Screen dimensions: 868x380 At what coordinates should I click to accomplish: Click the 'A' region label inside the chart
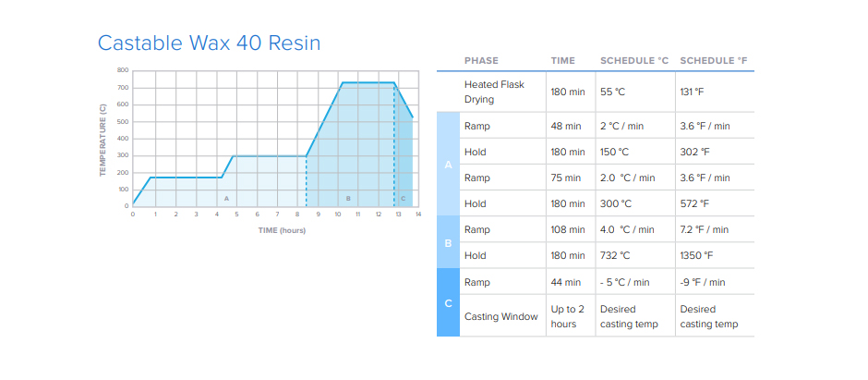click(x=226, y=198)
